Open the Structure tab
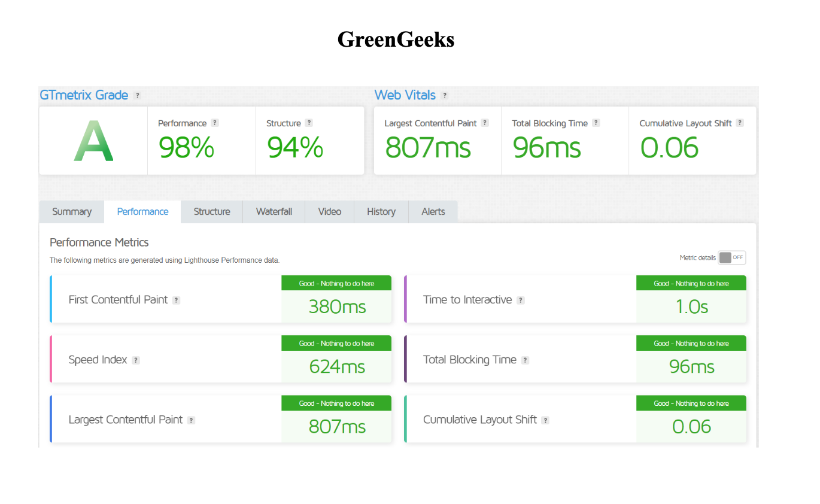Viewport: 820px width, 504px height. (x=211, y=211)
